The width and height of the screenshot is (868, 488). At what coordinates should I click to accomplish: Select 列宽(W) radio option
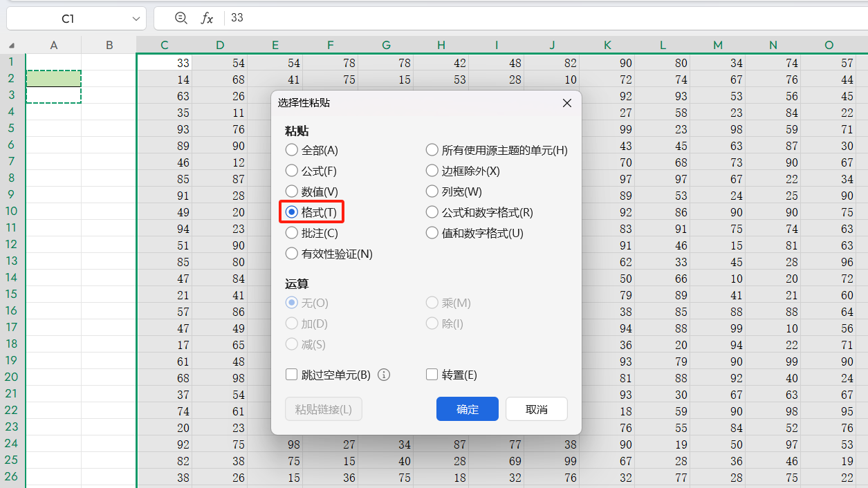pyautogui.click(x=432, y=191)
